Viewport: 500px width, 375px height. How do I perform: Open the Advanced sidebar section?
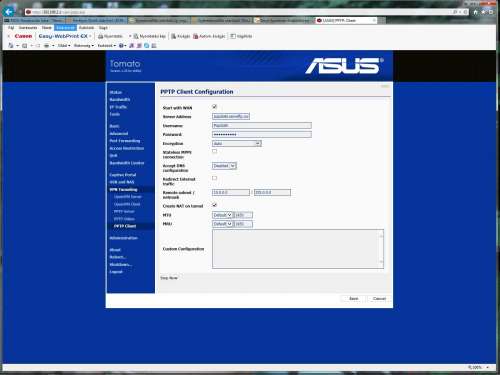[x=119, y=133]
